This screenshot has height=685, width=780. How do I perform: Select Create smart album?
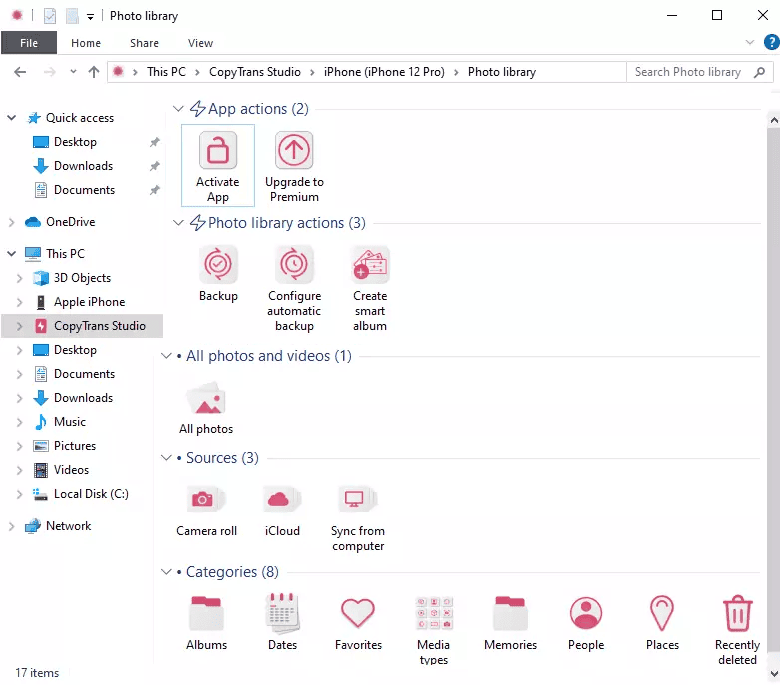click(x=370, y=289)
